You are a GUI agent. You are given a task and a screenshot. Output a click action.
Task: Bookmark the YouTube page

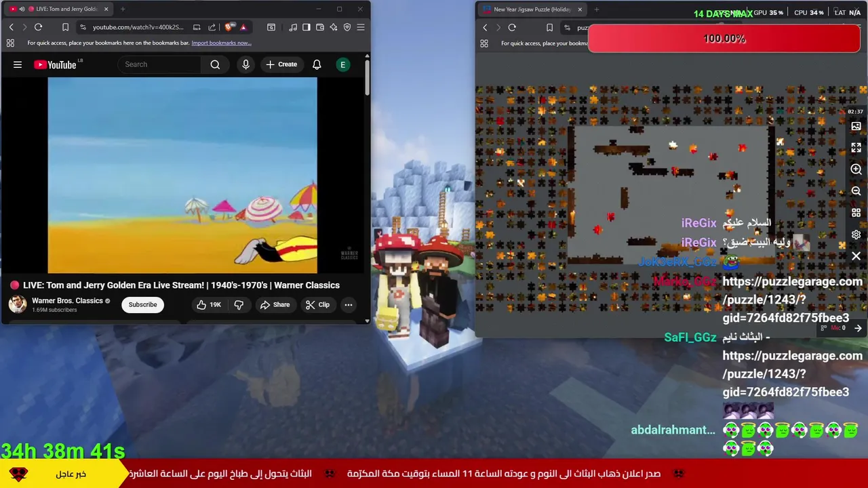[x=65, y=27]
